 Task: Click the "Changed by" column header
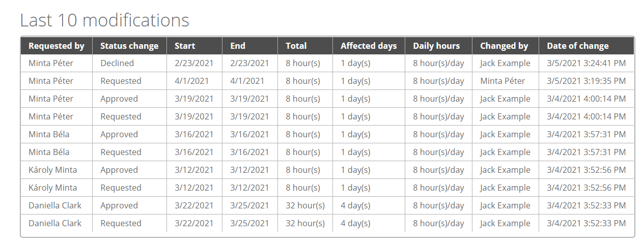[x=504, y=46]
